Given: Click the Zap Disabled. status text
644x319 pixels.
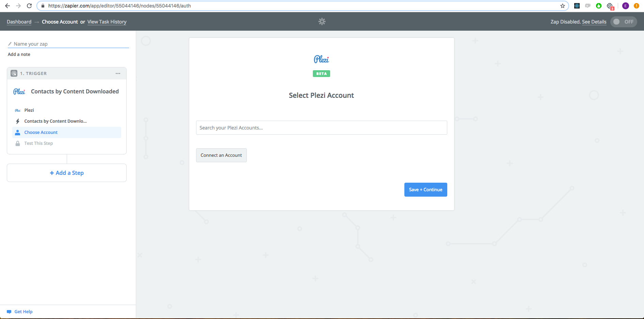Looking at the screenshot, I should point(565,22).
